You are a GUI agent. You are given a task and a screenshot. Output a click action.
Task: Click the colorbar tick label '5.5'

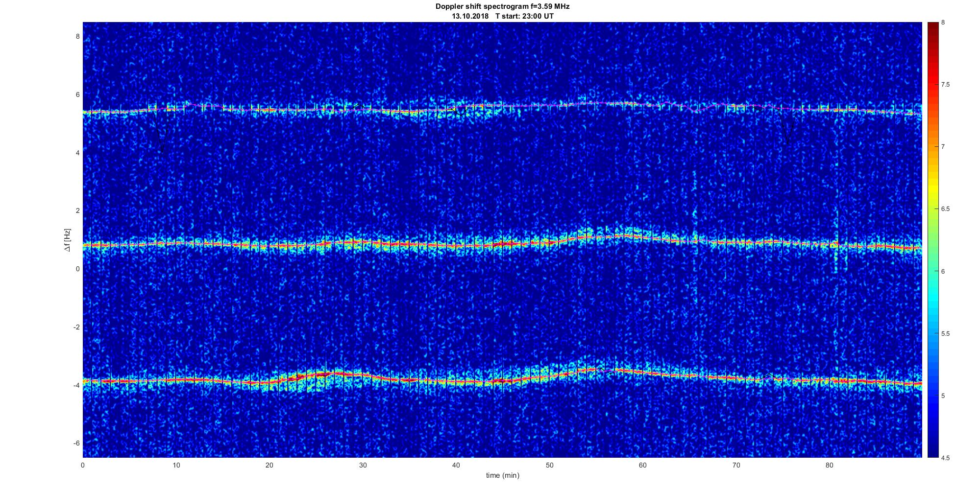tap(945, 333)
